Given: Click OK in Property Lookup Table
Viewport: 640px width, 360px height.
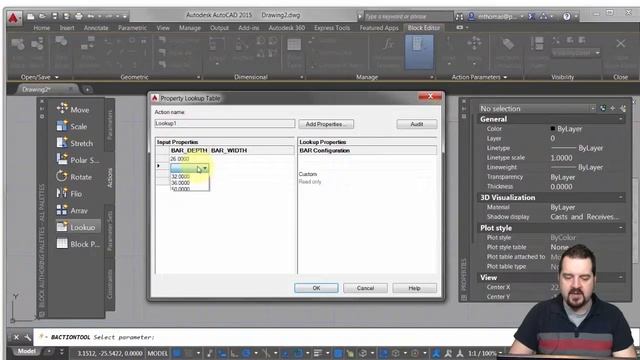Looking at the screenshot, I should [316, 288].
